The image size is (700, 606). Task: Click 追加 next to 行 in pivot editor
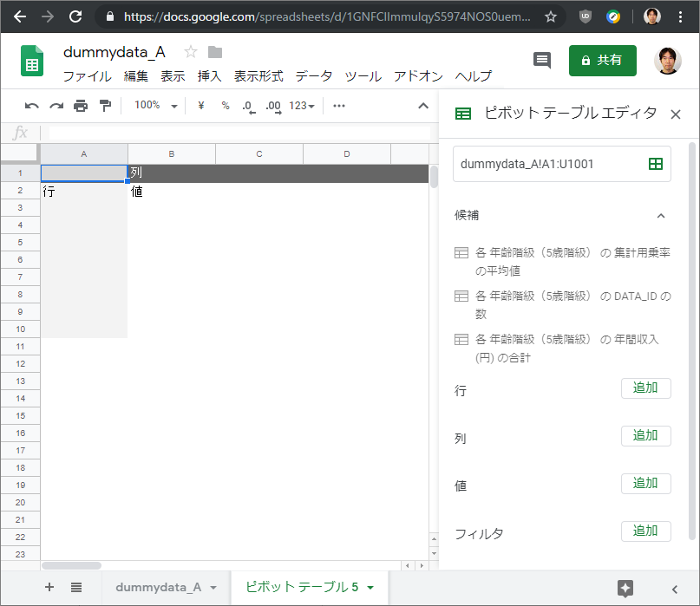[x=646, y=388]
